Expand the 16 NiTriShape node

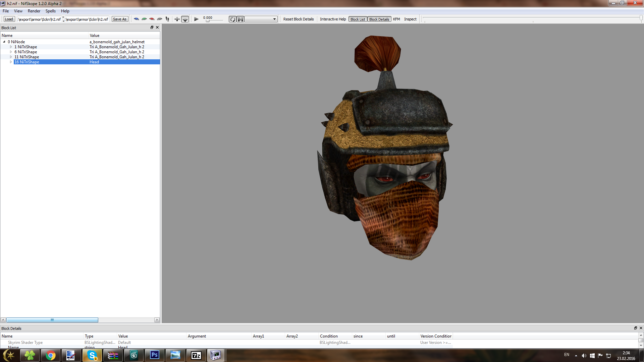point(11,62)
